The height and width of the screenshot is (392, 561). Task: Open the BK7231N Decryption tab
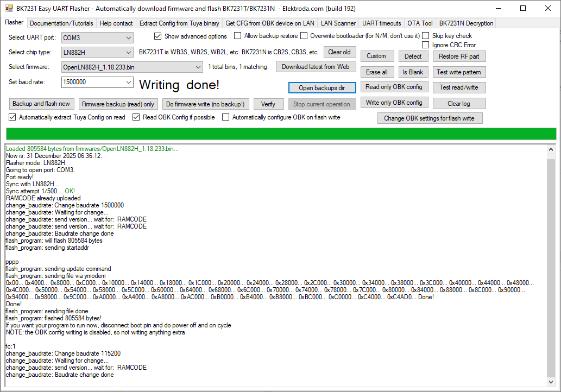point(466,23)
